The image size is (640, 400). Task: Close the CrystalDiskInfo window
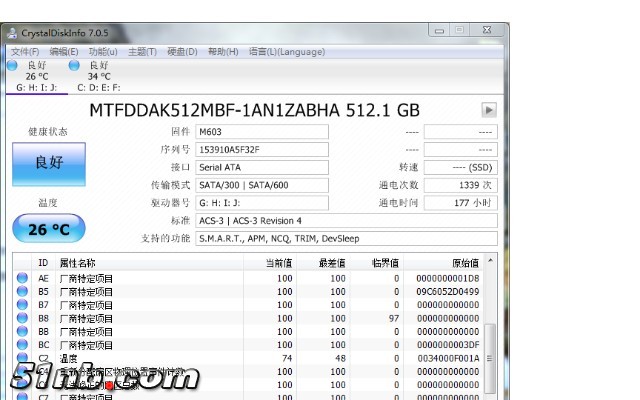pyautogui.click(x=487, y=30)
